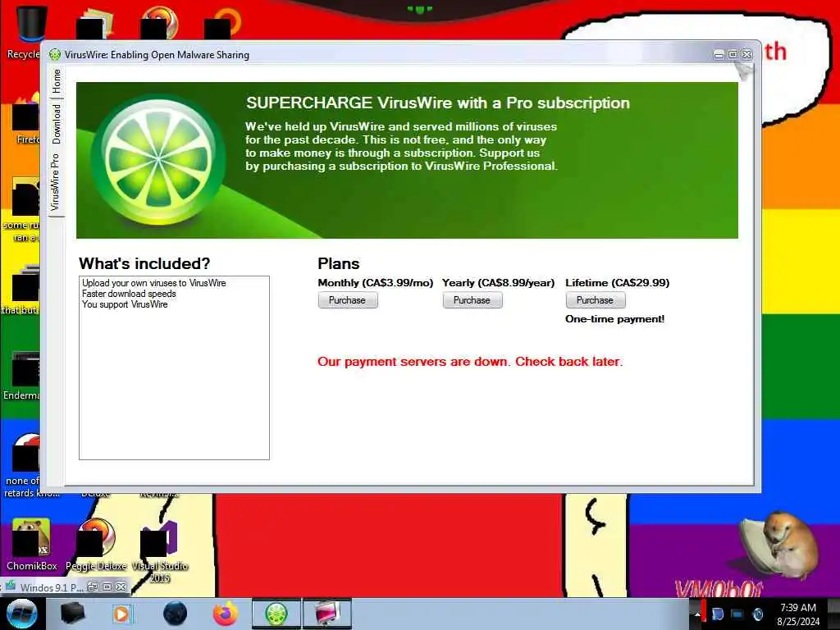Open the taskbar clock 7:39 AM
The image size is (840, 630).
pyautogui.click(x=798, y=614)
